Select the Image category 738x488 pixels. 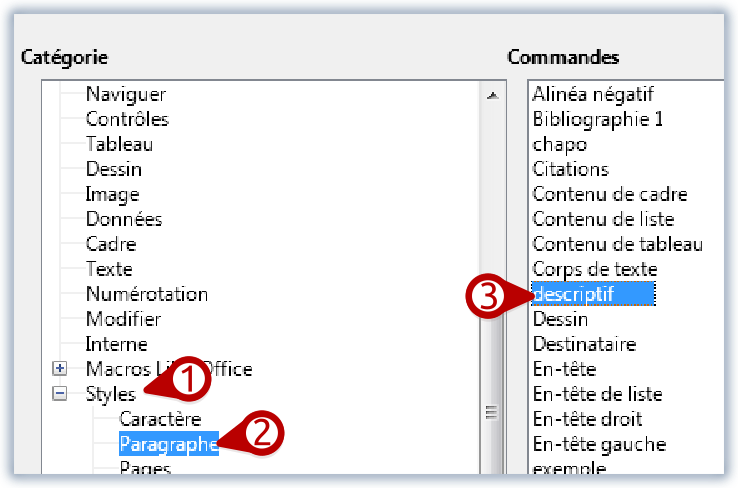click(112, 194)
